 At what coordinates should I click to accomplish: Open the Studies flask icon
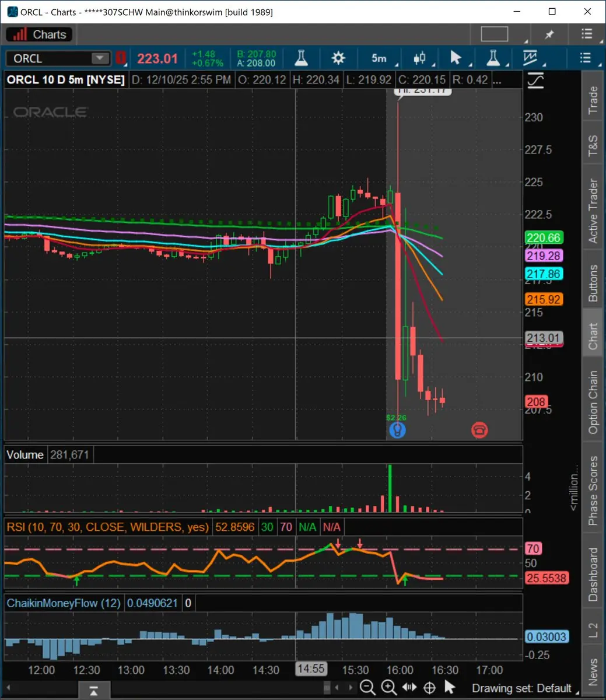click(x=300, y=58)
